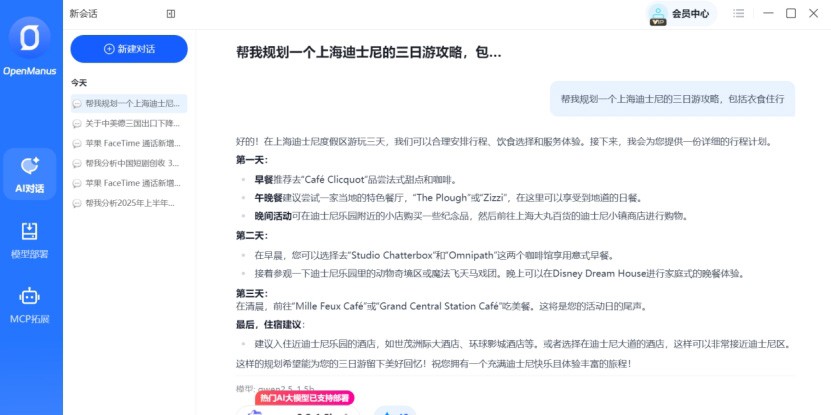Select conversation 关于中美德三国出口下降
831x415 pixels.
[x=131, y=123]
